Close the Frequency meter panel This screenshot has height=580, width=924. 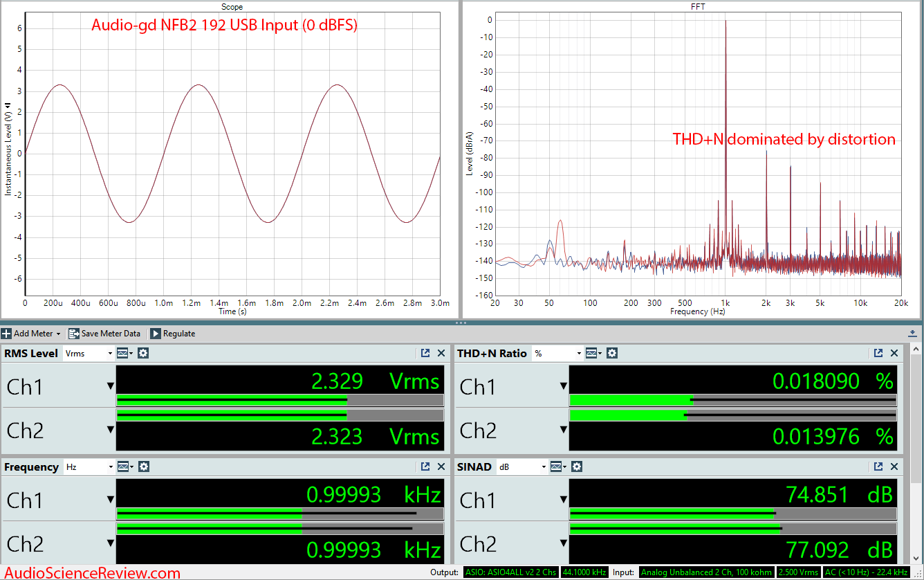[441, 466]
